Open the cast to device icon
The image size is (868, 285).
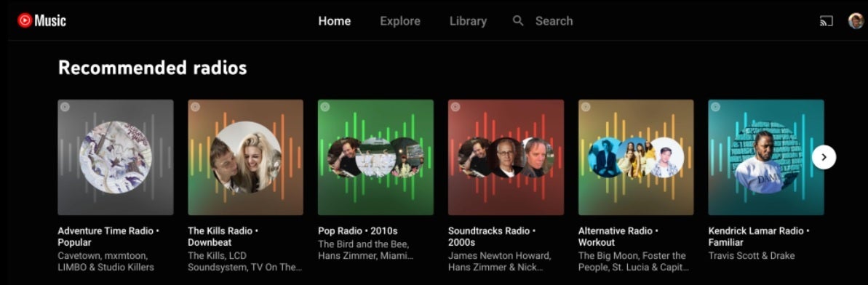click(826, 21)
